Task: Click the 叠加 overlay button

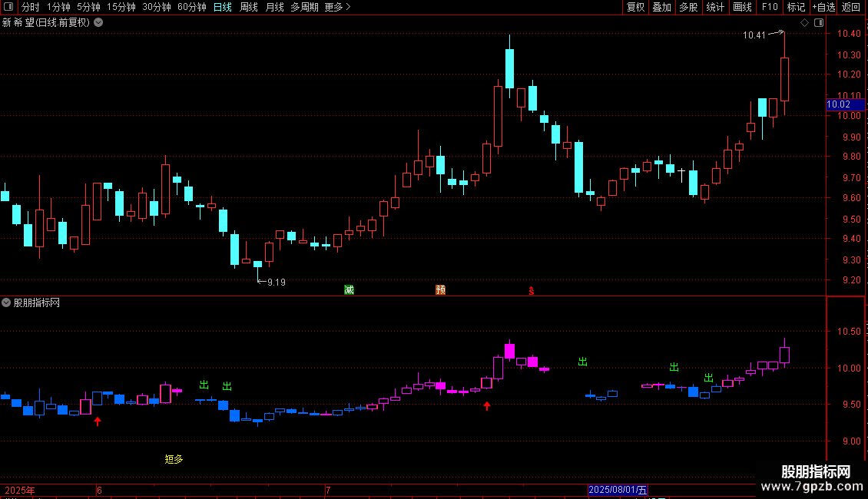Action: coord(661,7)
